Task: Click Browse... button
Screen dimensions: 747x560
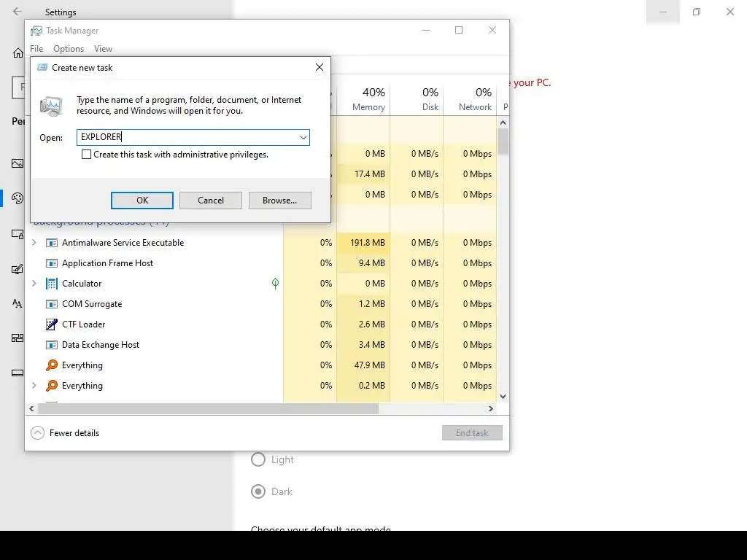Action: pos(279,201)
